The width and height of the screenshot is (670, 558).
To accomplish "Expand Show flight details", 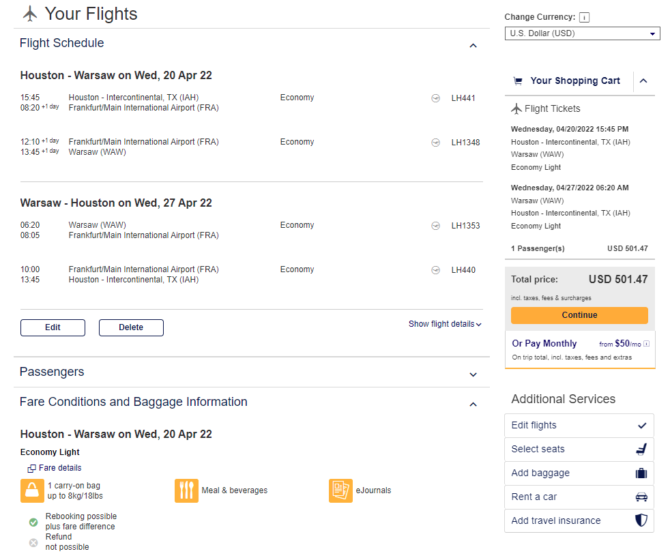I will [445, 324].
